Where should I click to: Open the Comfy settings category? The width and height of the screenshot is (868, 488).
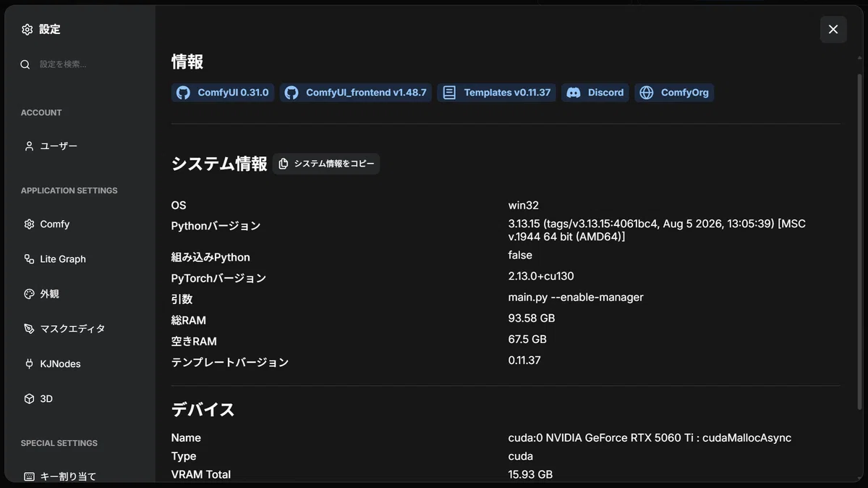(80, 224)
